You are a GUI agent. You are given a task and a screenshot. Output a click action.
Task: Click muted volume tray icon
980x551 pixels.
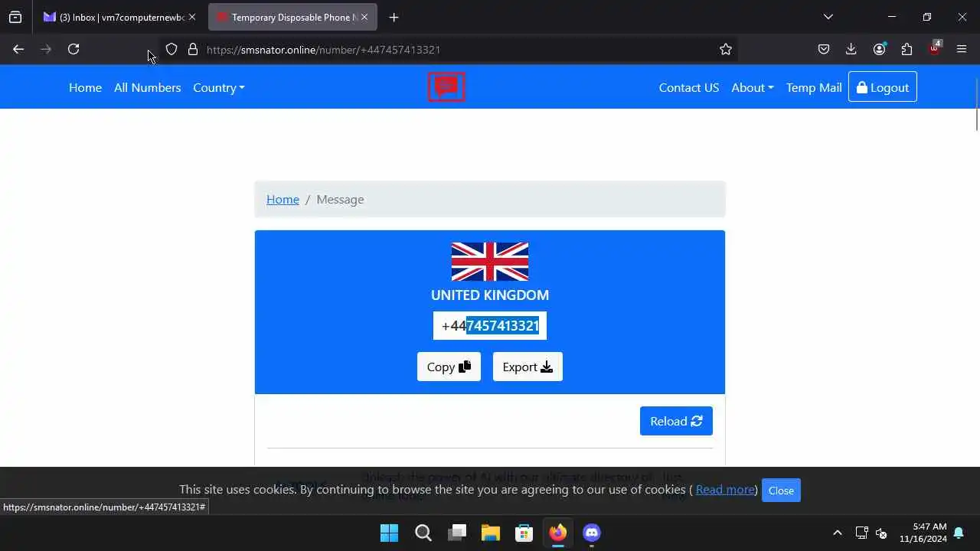(881, 533)
